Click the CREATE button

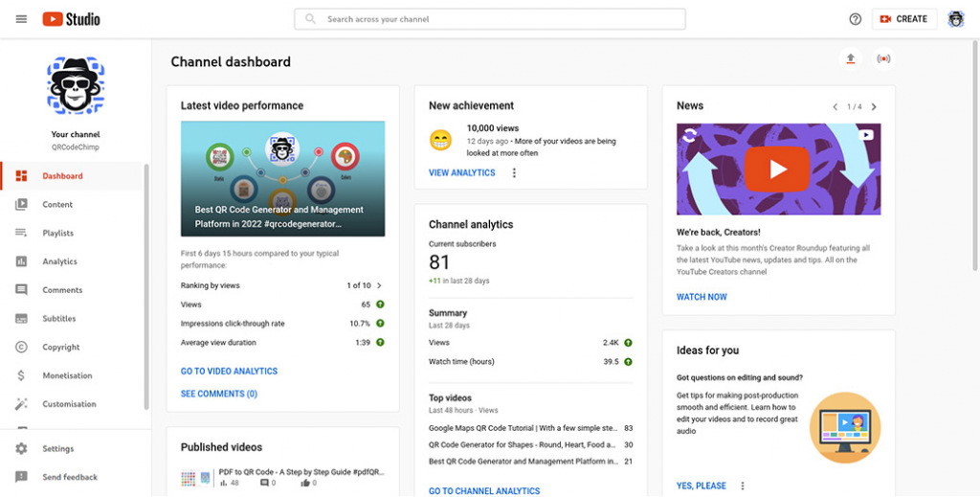pos(904,19)
